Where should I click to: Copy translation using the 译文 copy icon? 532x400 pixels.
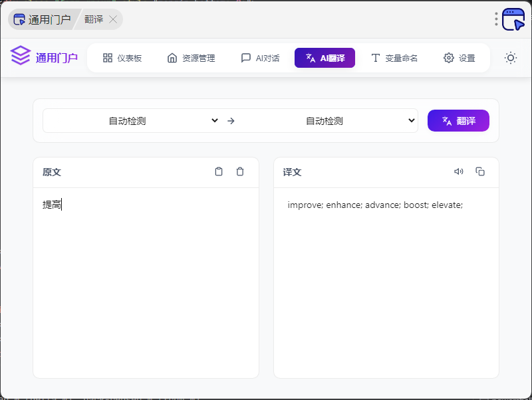click(x=480, y=171)
